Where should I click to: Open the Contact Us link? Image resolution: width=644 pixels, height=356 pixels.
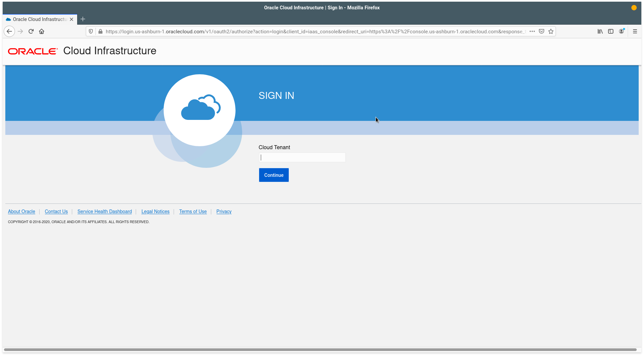point(56,211)
